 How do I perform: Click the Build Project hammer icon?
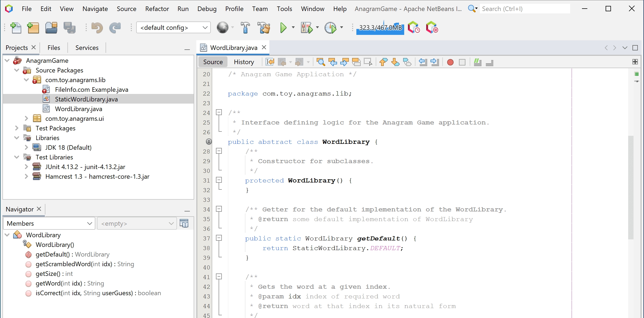[245, 28]
